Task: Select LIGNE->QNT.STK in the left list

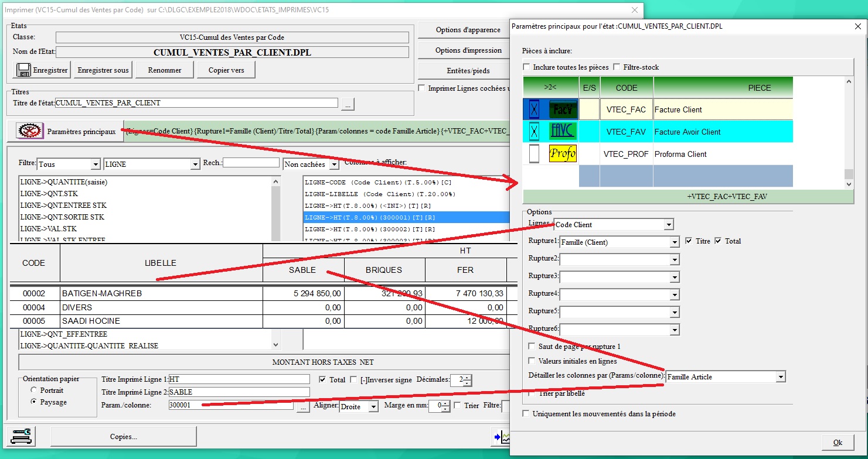Action: pos(49,194)
